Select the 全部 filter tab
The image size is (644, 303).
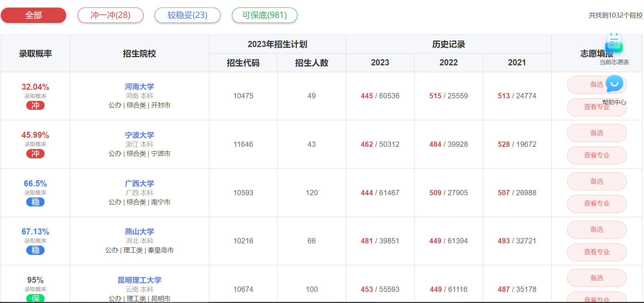[x=33, y=15]
